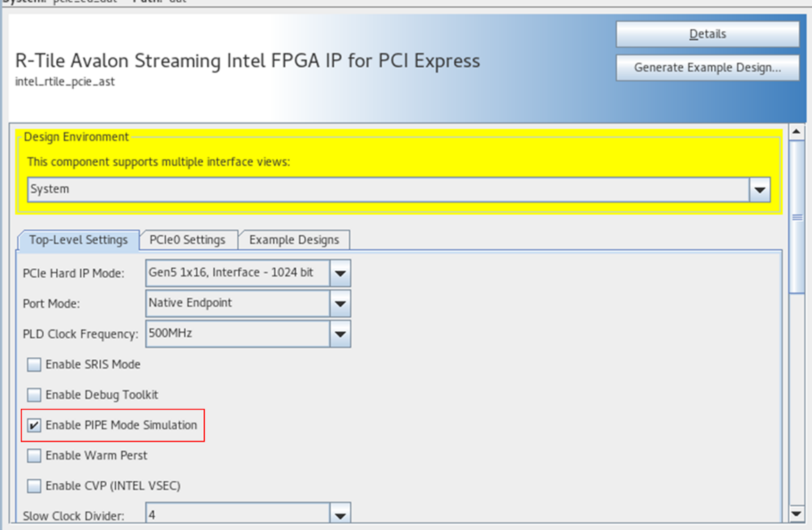Check the Enable Debug Toolkit box

coord(34,395)
